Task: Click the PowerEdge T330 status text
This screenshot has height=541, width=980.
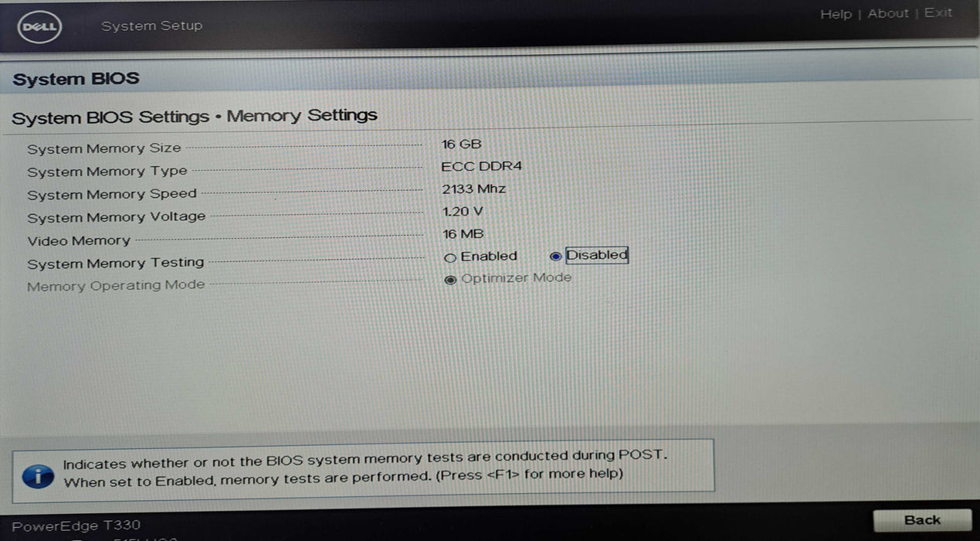Action: point(76,525)
